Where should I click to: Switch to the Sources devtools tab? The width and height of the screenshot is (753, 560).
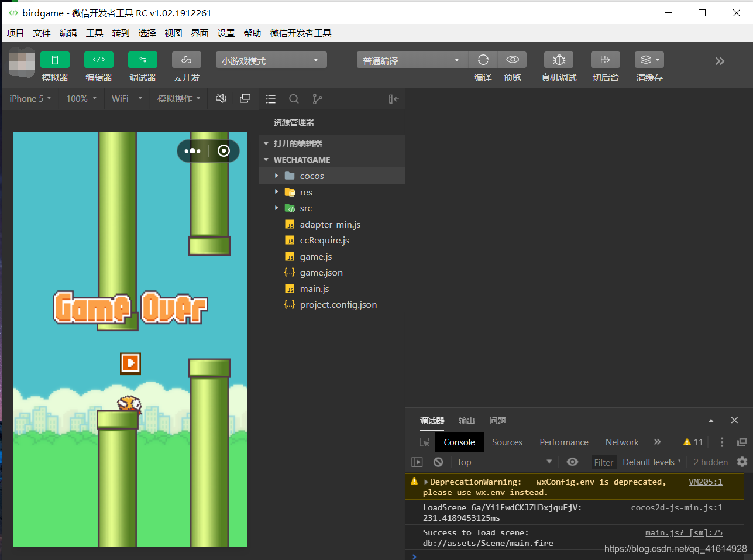(507, 442)
